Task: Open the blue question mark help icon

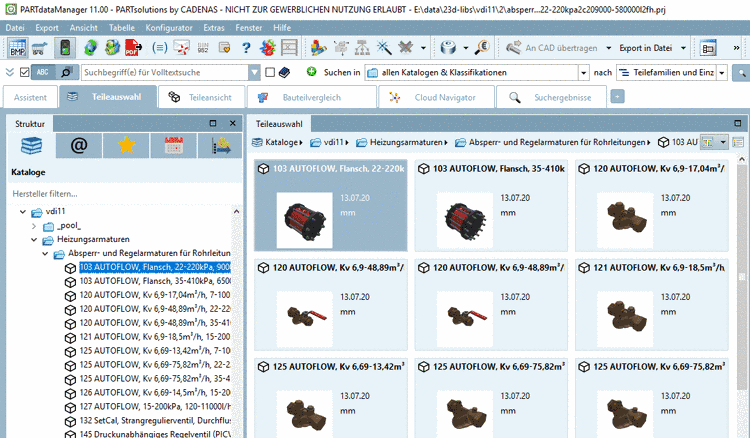Action: pos(246,48)
